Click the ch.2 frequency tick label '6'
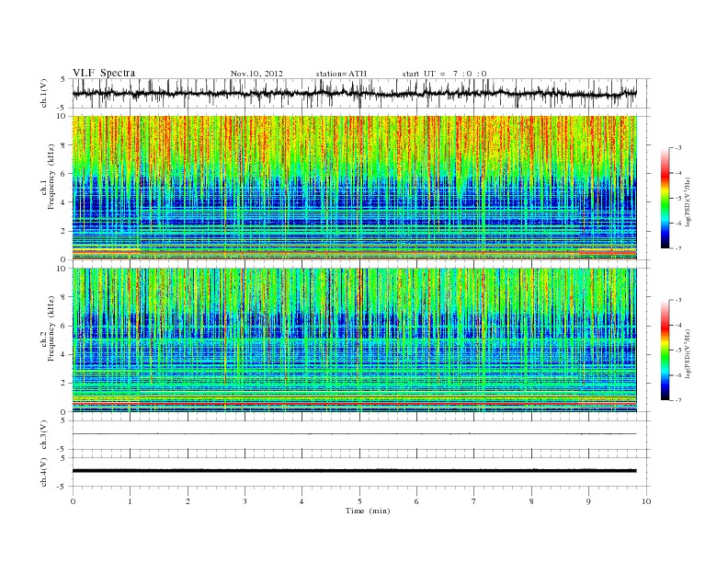Viewport: 728px width, 563px height. [63, 326]
